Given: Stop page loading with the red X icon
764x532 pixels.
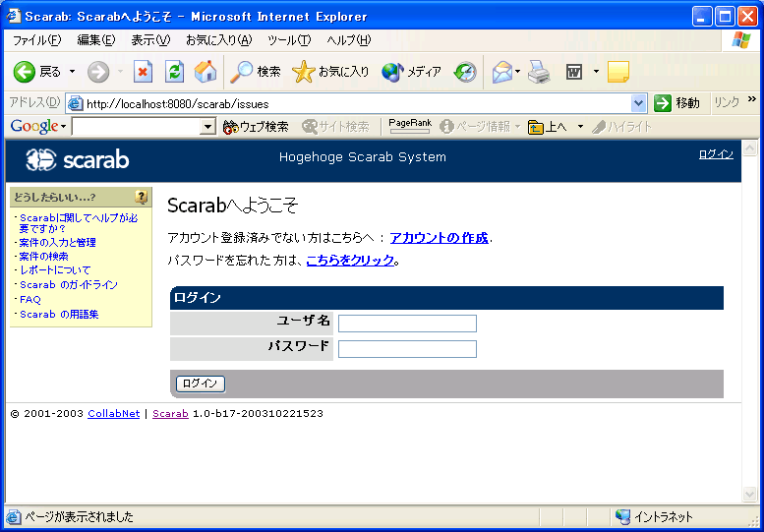Looking at the screenshot, I should (143, 72).
